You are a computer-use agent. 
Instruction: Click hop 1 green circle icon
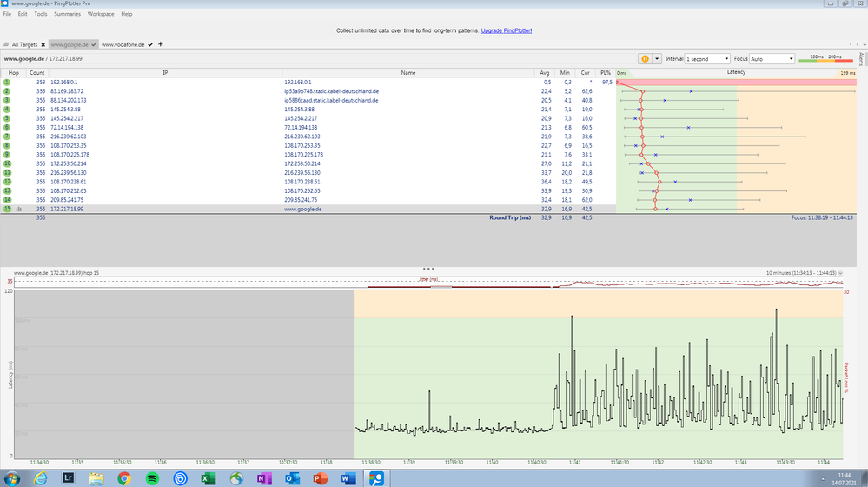click(x=7, y=82)
